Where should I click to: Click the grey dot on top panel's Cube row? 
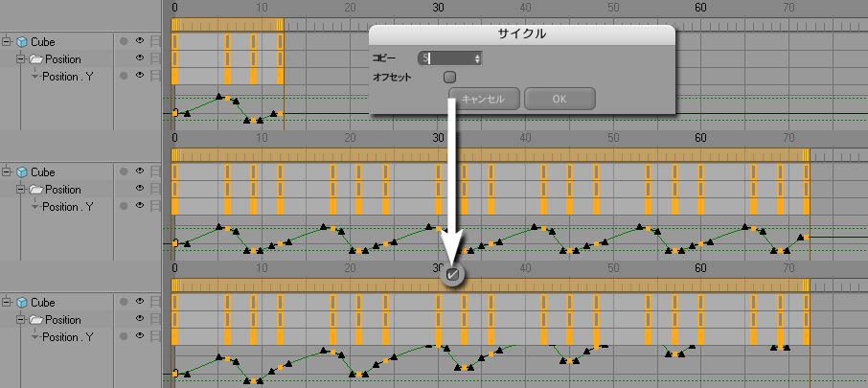(x=124, y=41)
